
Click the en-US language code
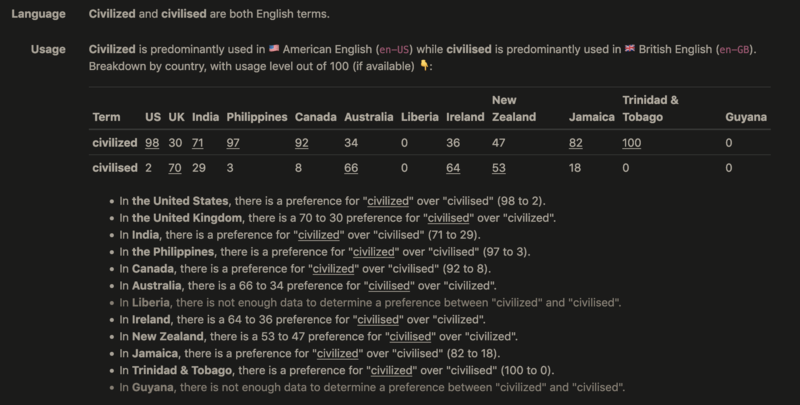tap(394, 49)
